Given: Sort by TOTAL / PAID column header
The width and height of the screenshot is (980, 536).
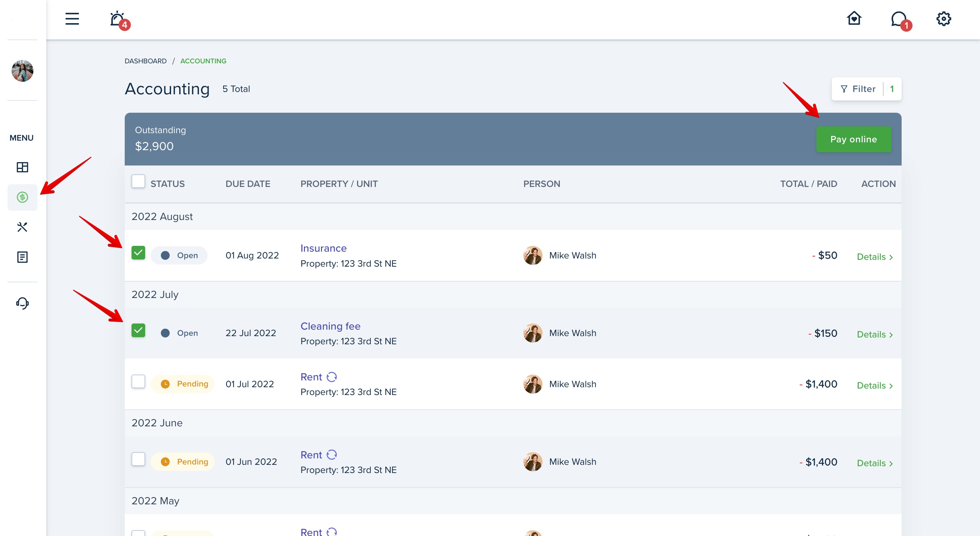Looking at the screenshot, I should [x=808, y=184].
